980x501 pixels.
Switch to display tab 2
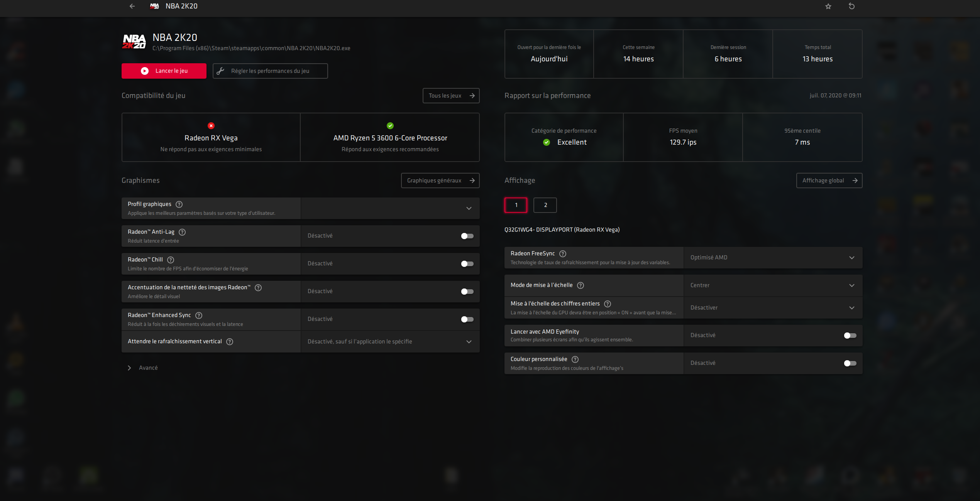click(545, 205)
